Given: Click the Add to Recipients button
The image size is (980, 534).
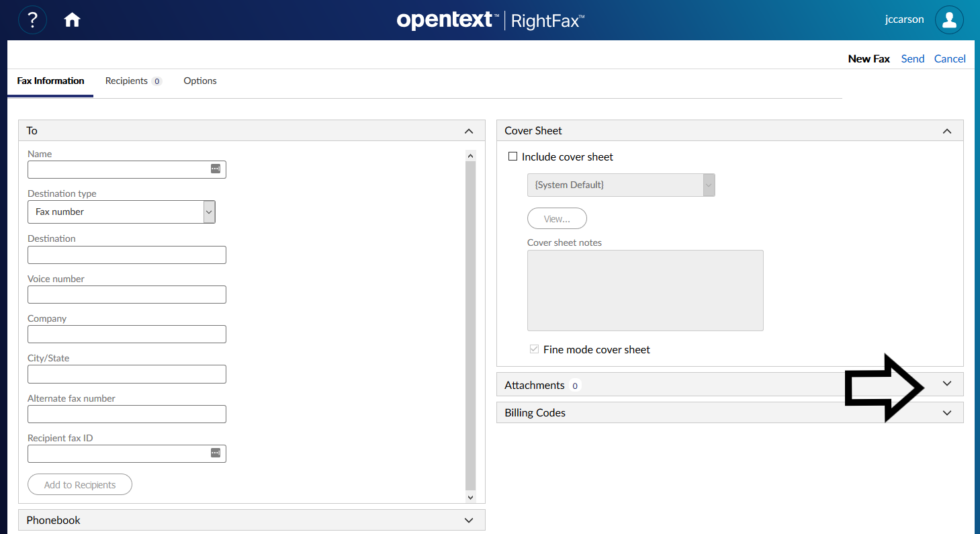Looking at the screenshot, I should tap(80, 485).
